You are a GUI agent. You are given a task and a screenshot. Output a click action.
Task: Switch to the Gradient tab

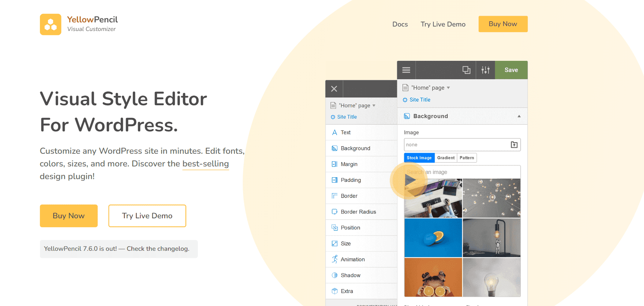[x=446, y=158]
